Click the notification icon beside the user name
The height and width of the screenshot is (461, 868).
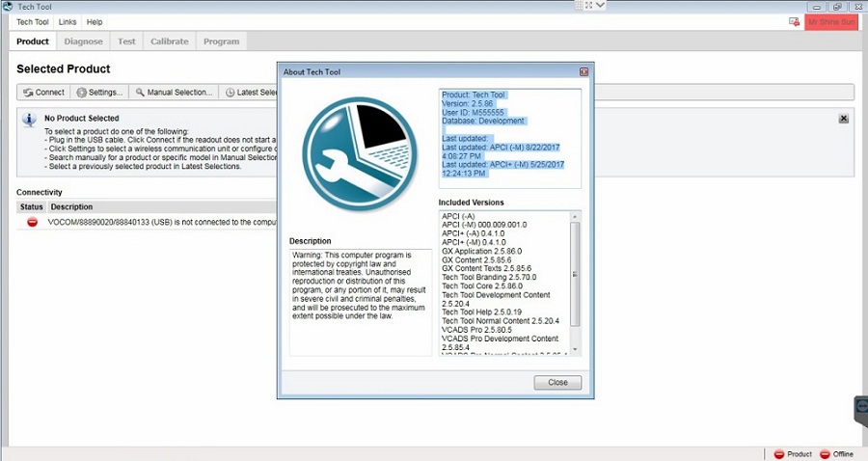[795, 21]
